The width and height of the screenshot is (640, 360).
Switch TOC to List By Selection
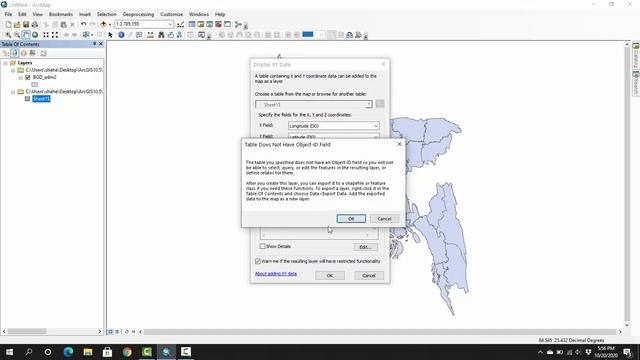[x=33, y=53]
